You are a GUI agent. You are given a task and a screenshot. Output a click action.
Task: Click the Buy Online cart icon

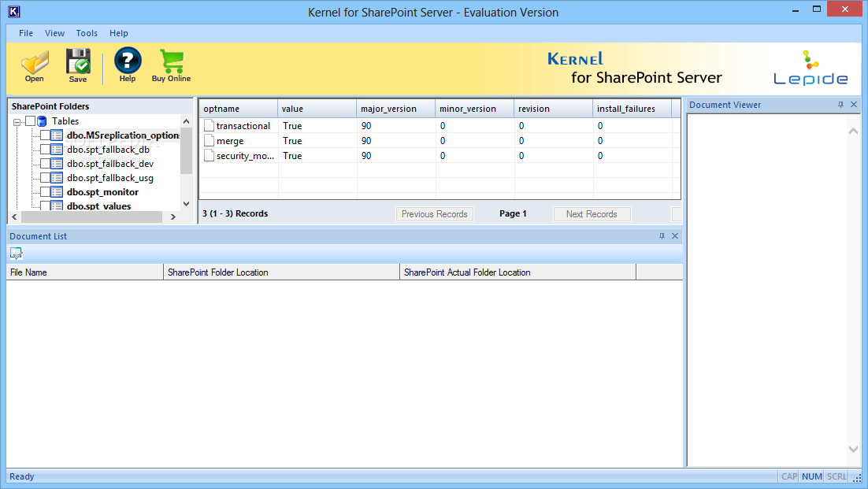point(171,66)
